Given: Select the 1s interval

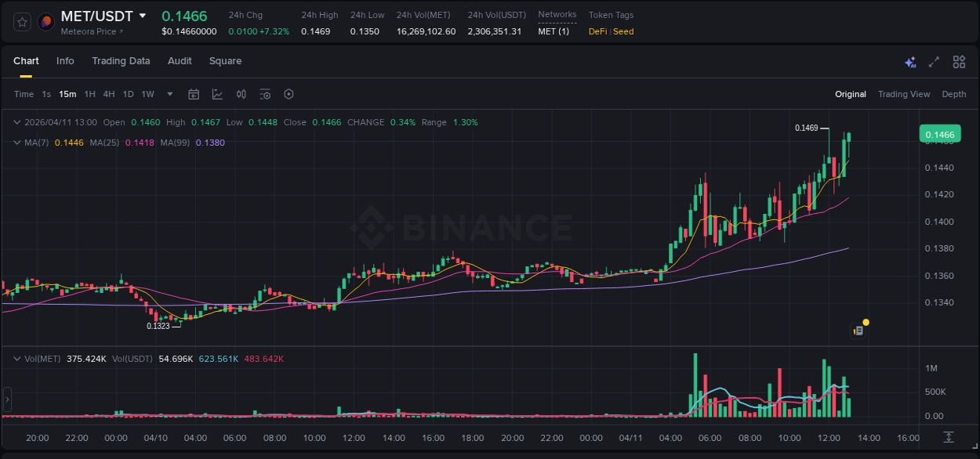Looking at the screenshot, I should click(46, 94).
